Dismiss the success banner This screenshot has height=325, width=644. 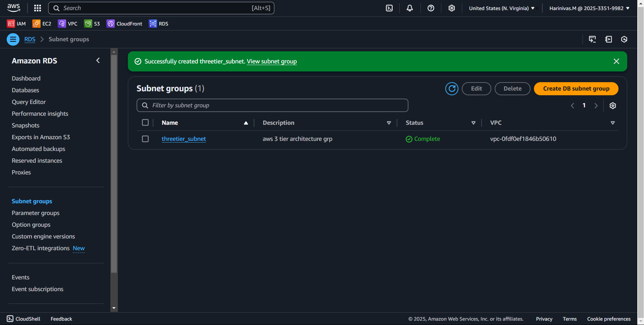(x=616, y=61)
